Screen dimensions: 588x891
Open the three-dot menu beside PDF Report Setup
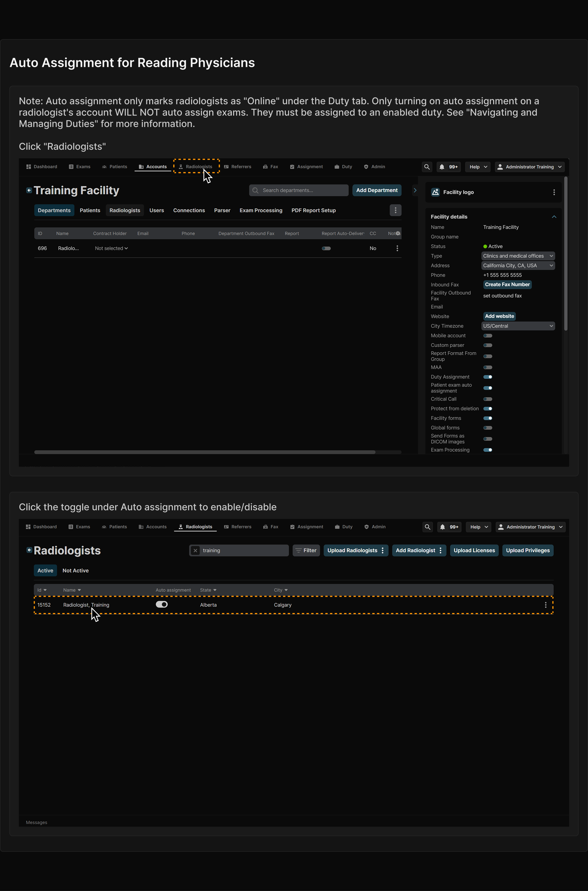(x=396, y=210)
